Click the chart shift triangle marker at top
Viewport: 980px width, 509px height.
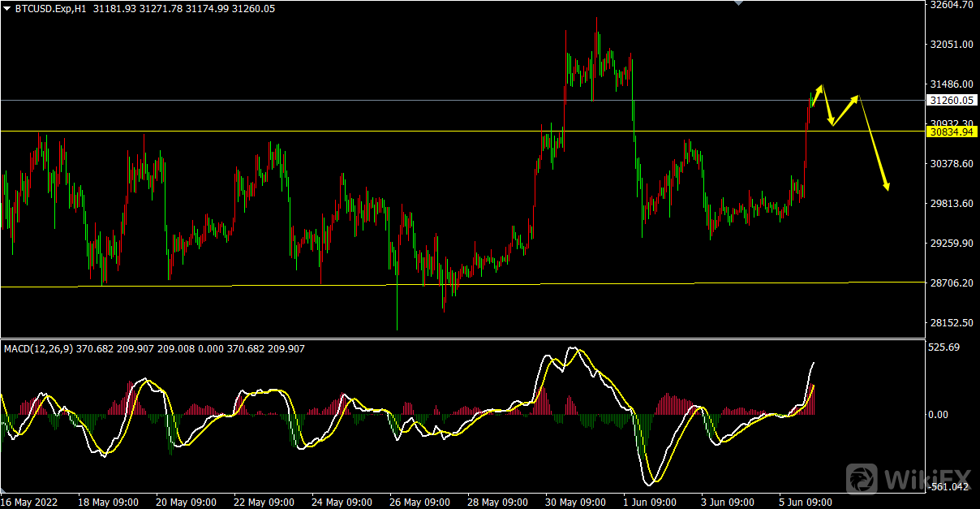pyautogui.click(x=737, y=3)
